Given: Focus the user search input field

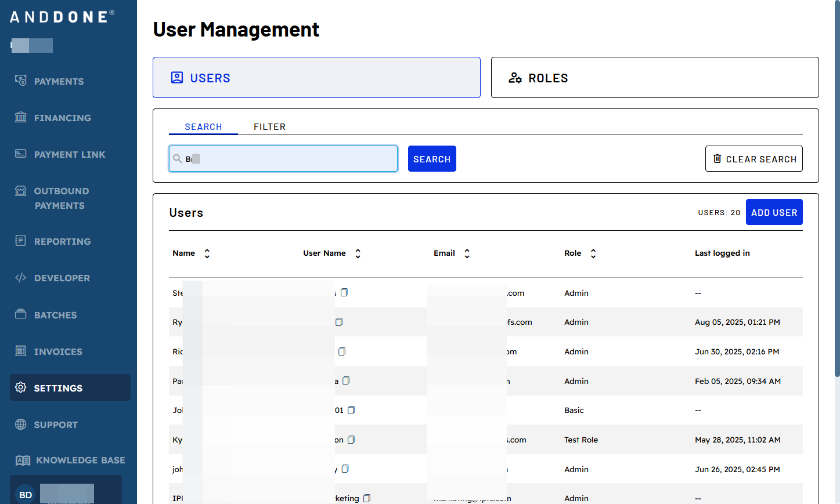Looking at the screenshot, I should coord(283,159).
